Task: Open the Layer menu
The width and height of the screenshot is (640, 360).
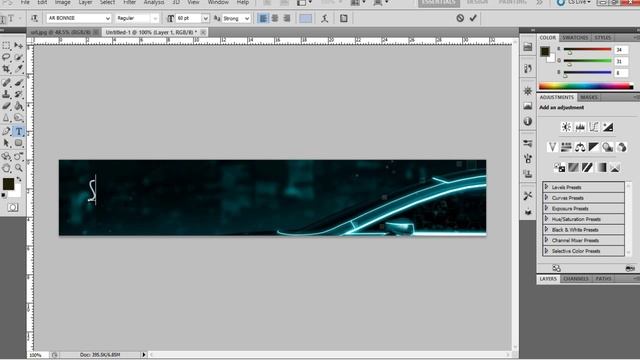Action: pos(85,2)
